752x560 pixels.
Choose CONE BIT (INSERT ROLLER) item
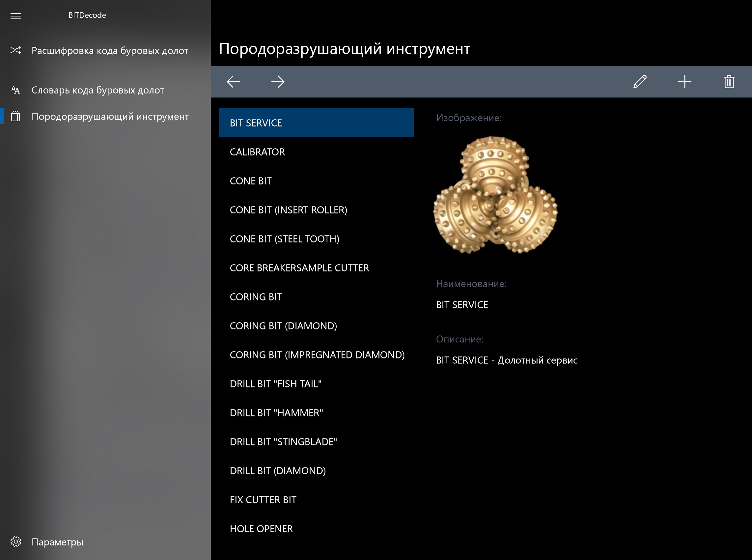coord(289,210)
